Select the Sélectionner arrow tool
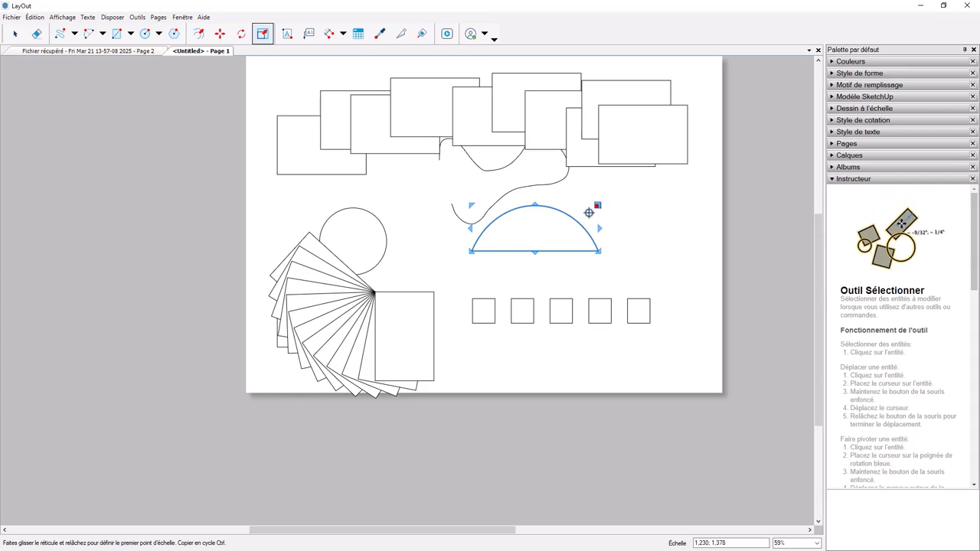 pos(15,33)
